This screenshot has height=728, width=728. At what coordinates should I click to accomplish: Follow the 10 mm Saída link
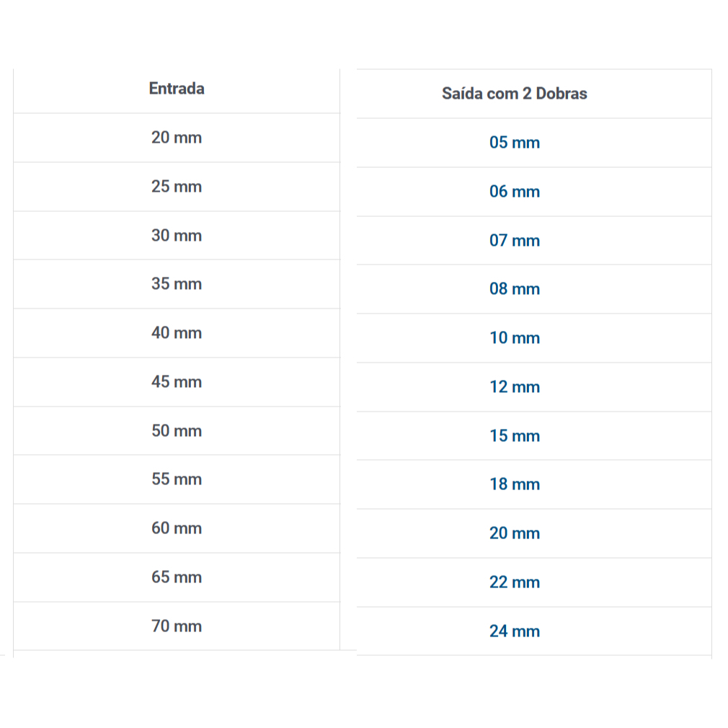515,338
